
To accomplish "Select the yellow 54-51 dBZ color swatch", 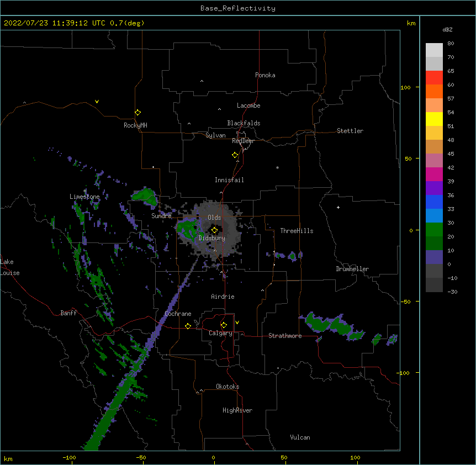I will tap(434, 119).
